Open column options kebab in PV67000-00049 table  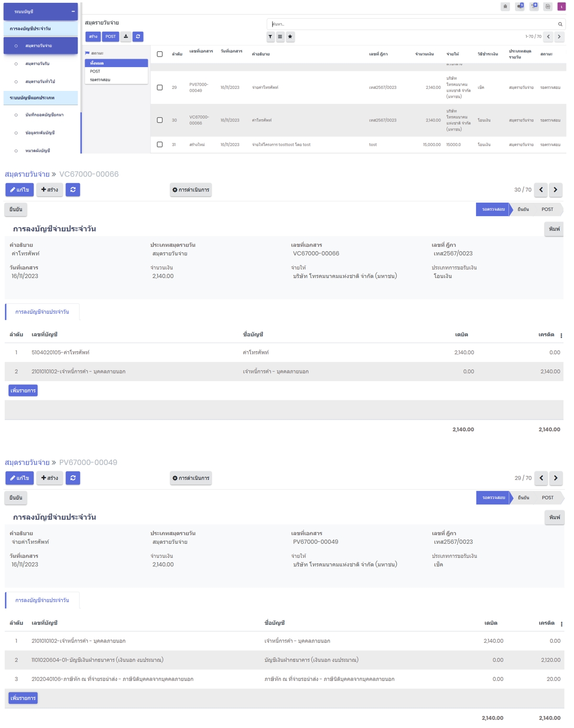[x=561, y=624]
